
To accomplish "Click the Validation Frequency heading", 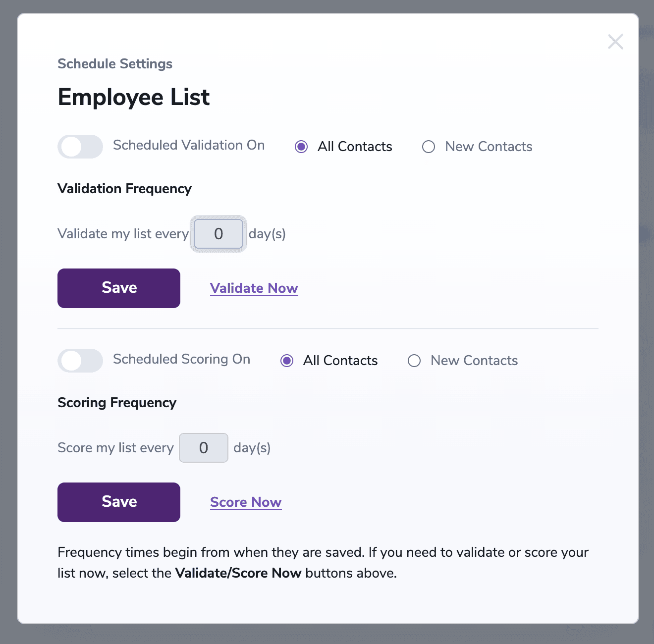I will click(x=124, y=189).
